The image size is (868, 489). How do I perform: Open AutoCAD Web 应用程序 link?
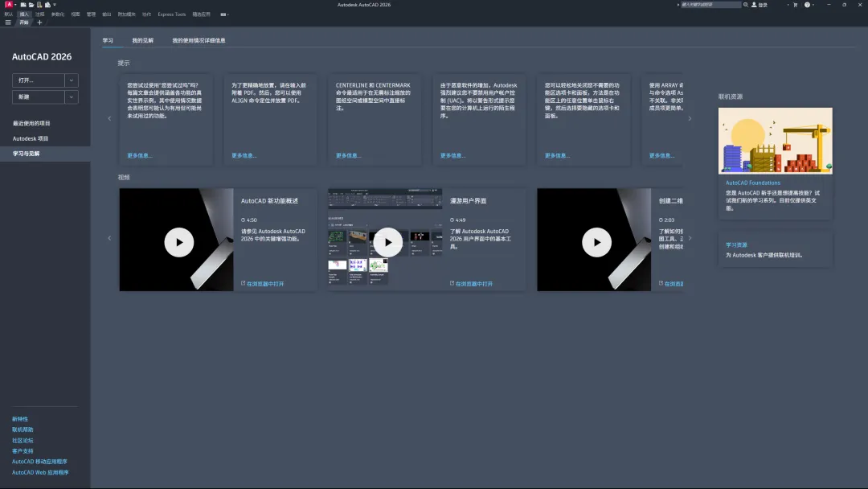(x=40, y=473)
